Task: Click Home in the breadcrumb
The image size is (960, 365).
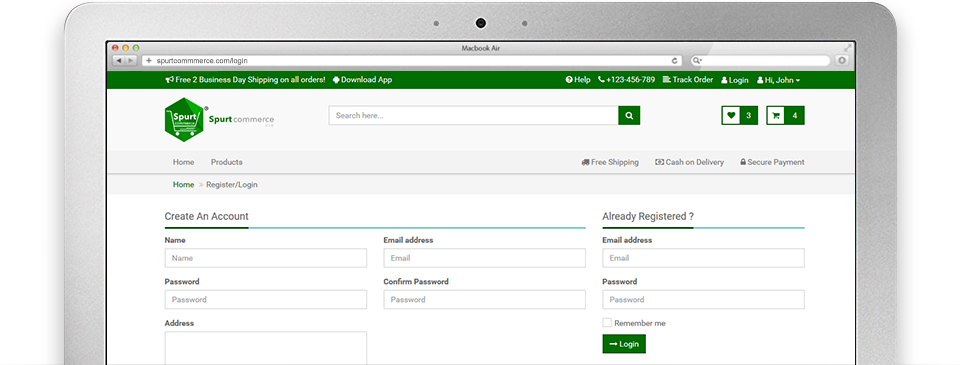Action: (x=183, y=184)
